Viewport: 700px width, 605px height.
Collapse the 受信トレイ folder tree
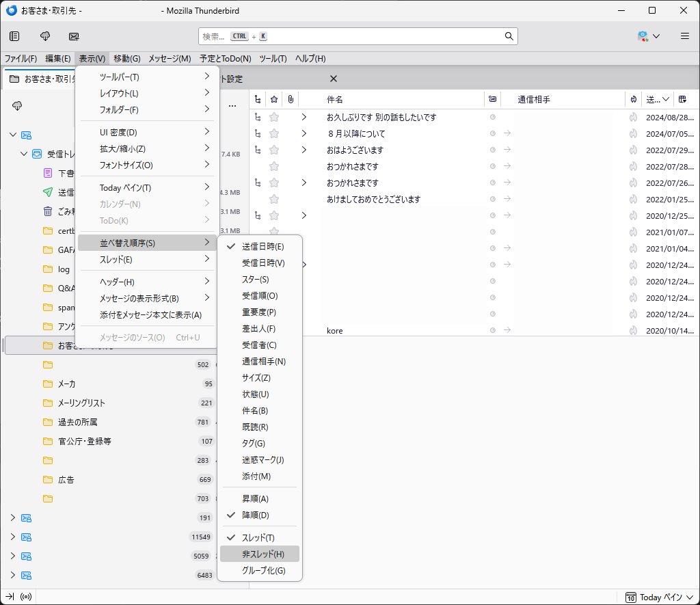click(x=23, y=154)
